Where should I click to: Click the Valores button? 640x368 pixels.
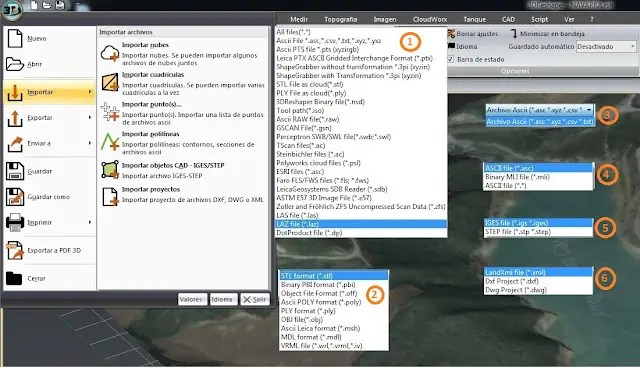[192, 299]
